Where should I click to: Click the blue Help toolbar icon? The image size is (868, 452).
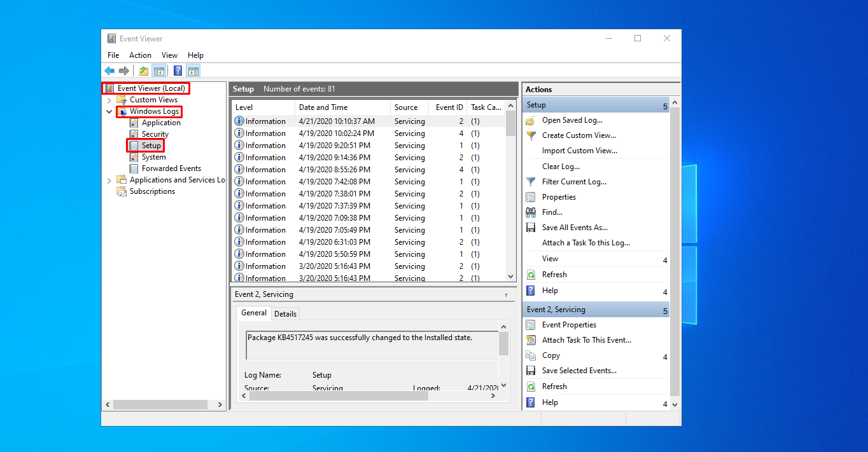178,71
